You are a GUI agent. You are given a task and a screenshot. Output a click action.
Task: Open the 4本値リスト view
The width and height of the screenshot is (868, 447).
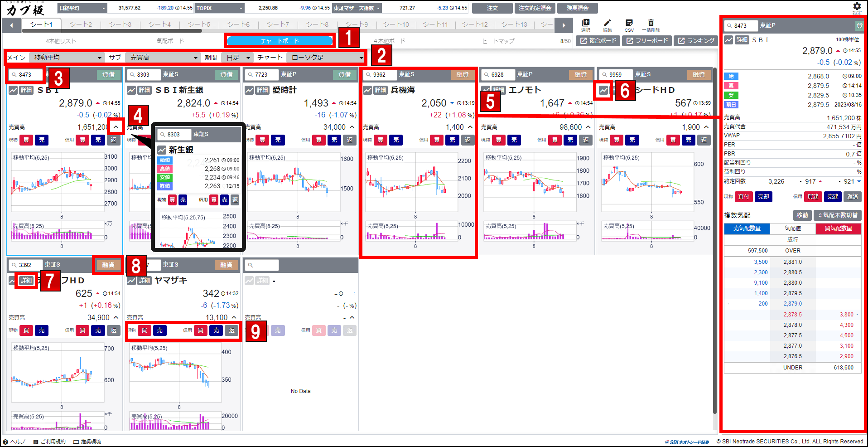coord(61,41)
